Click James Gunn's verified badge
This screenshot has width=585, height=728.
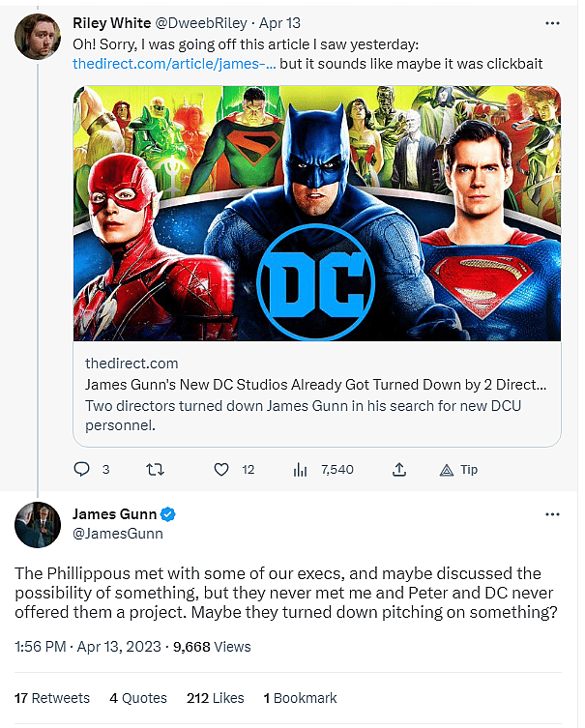[167, 513]
